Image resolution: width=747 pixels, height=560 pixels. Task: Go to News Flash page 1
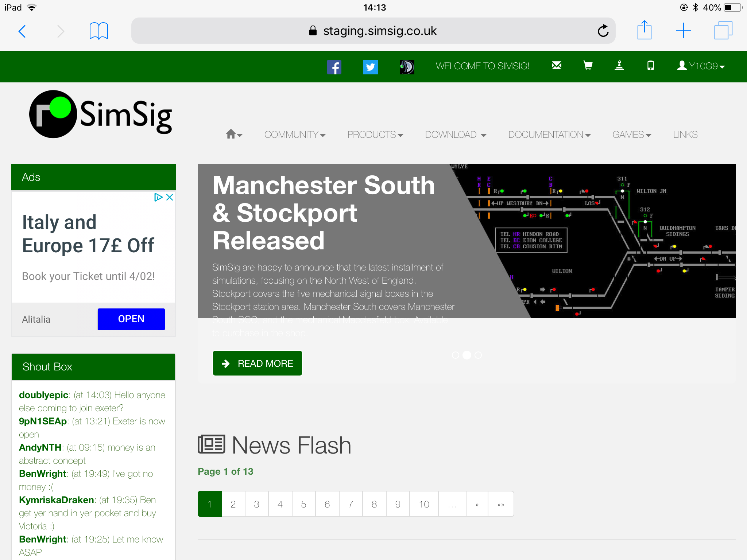click(x=210, y=504)
